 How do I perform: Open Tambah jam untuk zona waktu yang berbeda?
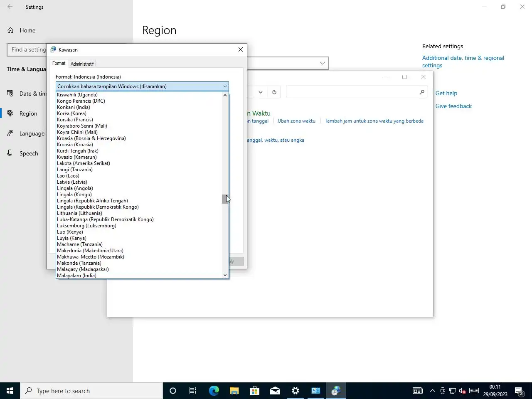click(x=374, y=121)
